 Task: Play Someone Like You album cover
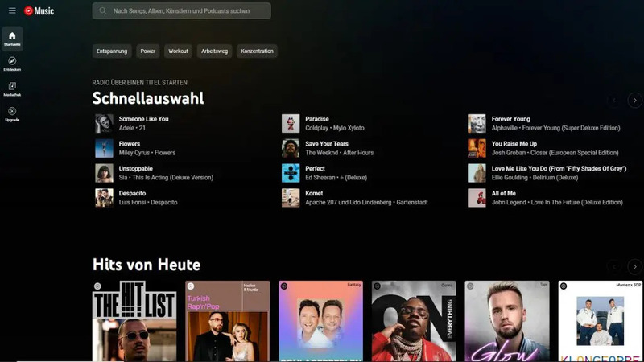(x=104, y=124)
